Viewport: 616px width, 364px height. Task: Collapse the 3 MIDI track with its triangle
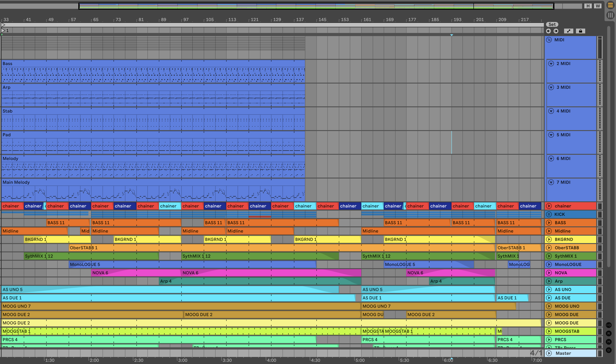coord(551,87)
